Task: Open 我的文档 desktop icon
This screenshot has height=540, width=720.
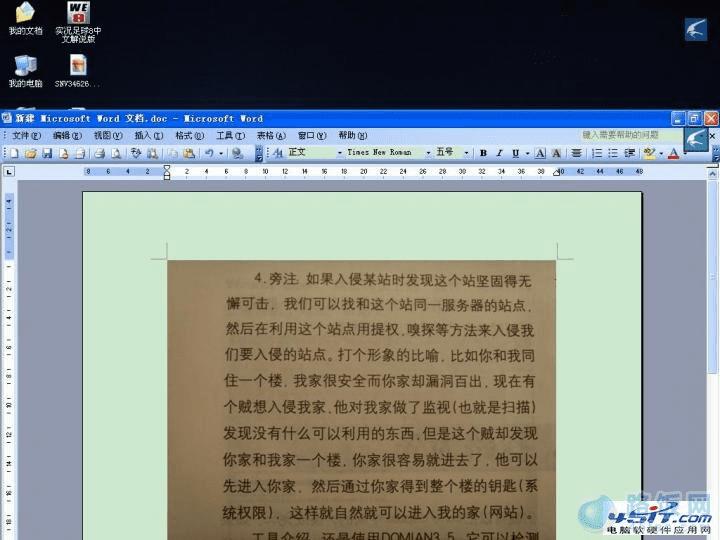Action: pos(26,18)
